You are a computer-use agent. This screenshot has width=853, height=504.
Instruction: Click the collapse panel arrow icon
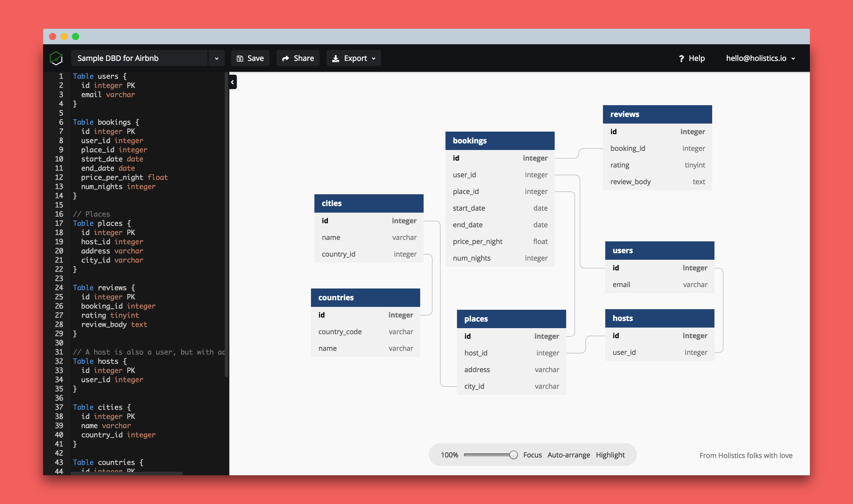(233, 82)
